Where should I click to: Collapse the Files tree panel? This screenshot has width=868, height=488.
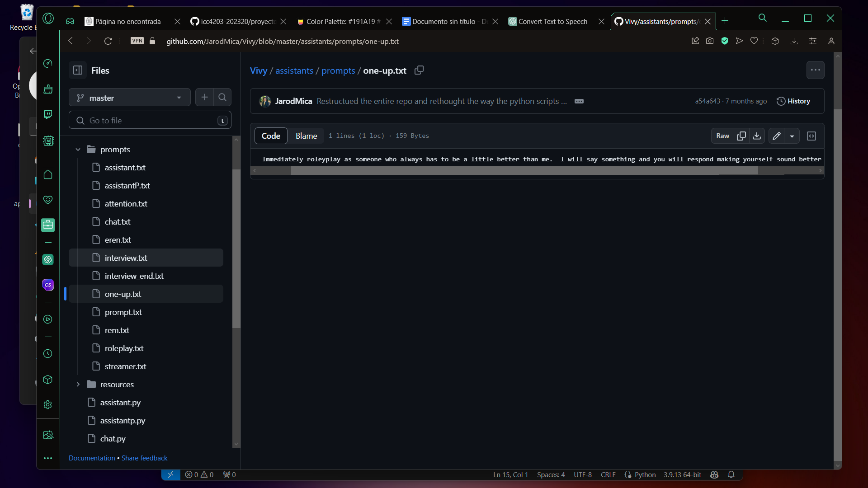pyautogui.click(x=78, y=70)
